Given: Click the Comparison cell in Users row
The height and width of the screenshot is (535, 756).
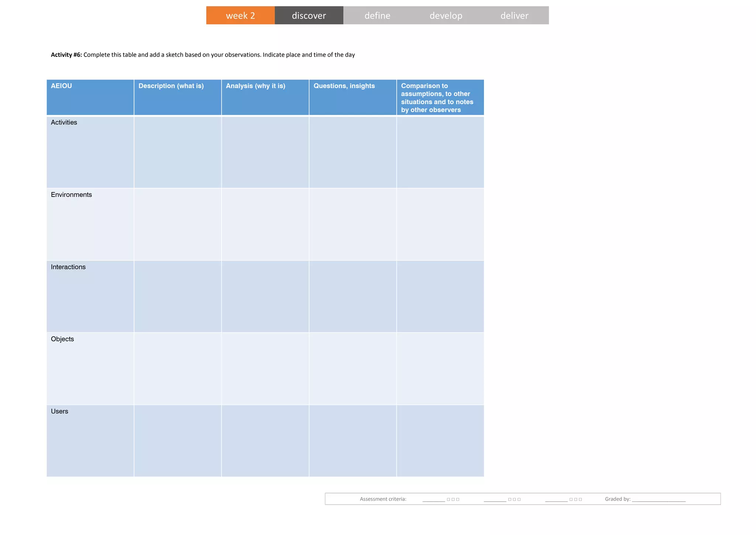Looking at the screenshot, I should [x=440, y=441].
